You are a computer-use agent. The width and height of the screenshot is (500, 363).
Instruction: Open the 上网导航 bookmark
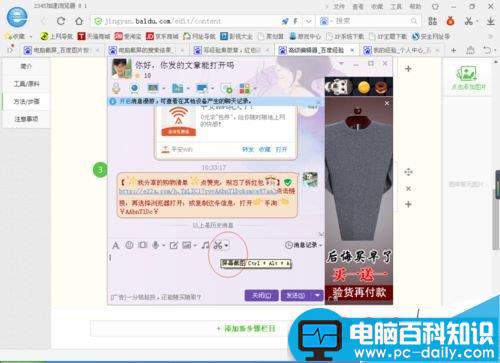(x=57, y=36)
